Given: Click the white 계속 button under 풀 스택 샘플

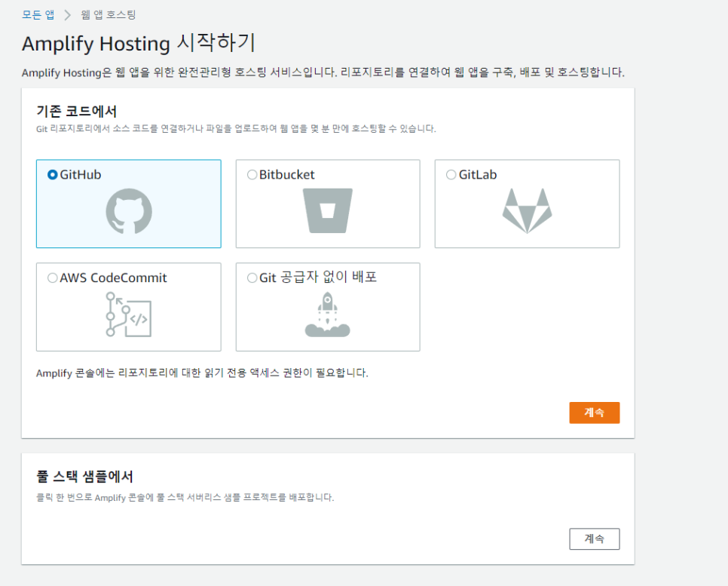Looking at the screenshot, I should pos(595,539).
